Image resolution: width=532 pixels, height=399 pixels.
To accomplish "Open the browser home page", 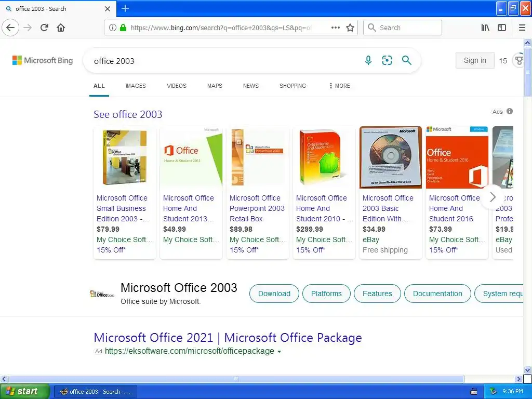I will [61, 28].
